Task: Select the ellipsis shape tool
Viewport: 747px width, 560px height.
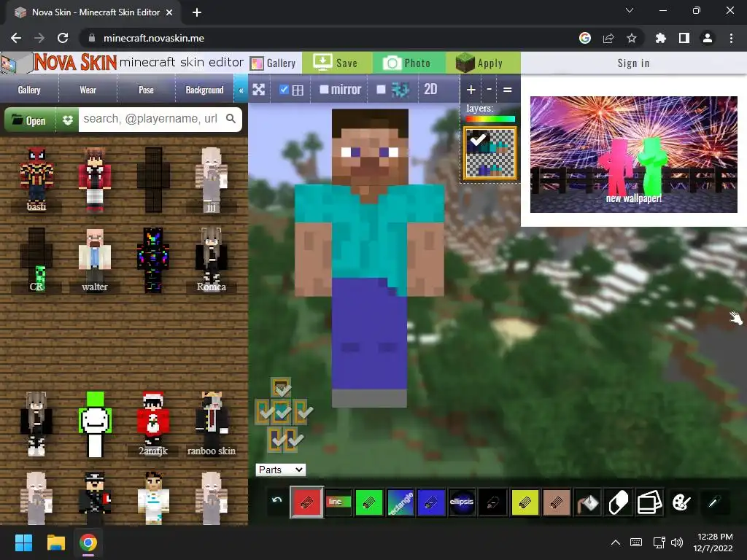Action: click(462, 502)
